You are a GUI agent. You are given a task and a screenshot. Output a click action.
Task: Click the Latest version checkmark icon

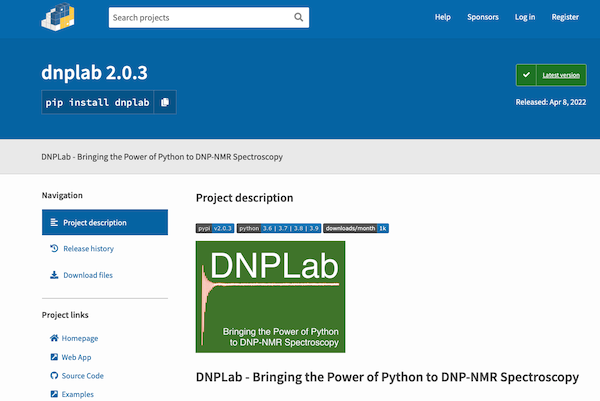[x=527, y=75]
